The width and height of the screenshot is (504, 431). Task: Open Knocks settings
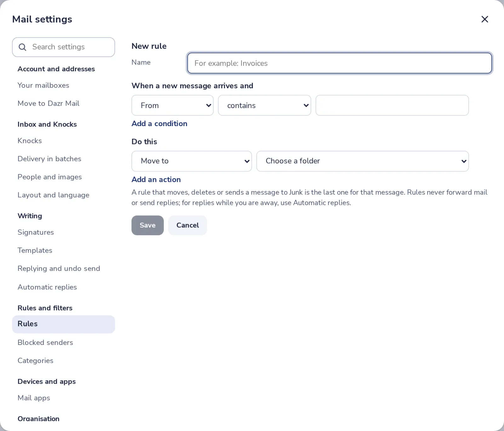pyautogui.click(x=64, y=141)
